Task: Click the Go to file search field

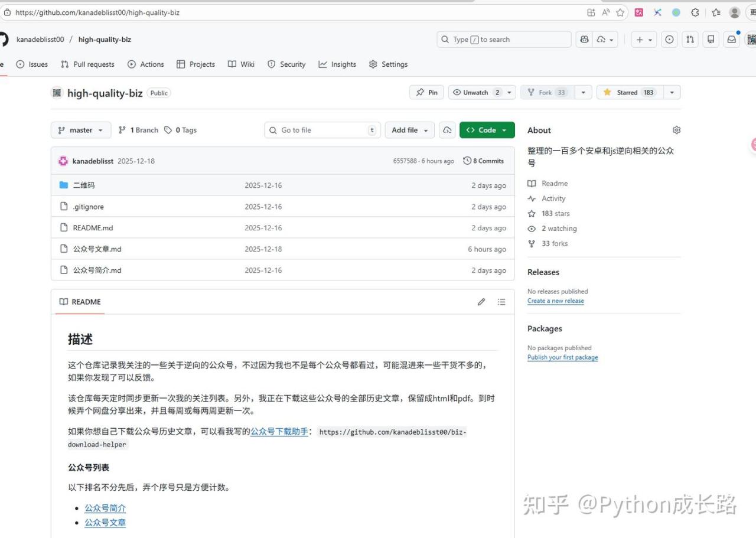Action: click(322, 130)
